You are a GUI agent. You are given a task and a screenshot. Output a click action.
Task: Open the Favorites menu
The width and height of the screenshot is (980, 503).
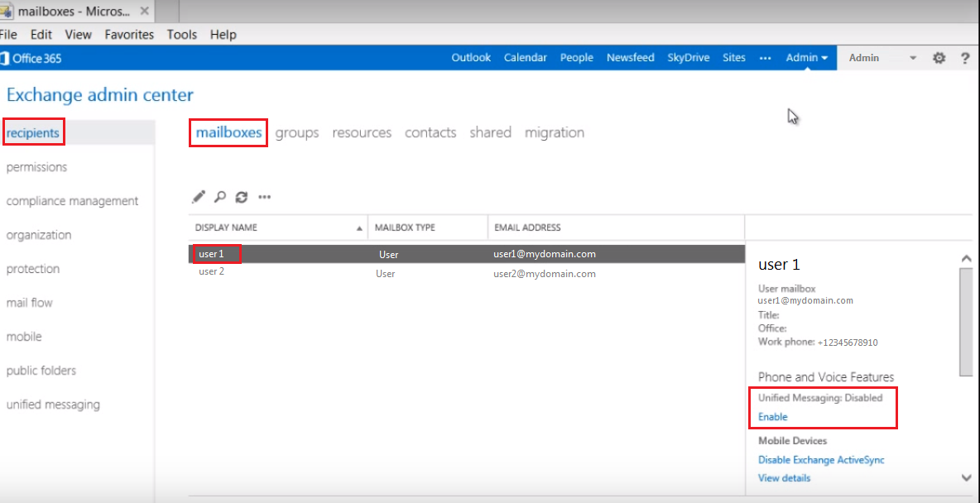(129, 35)
